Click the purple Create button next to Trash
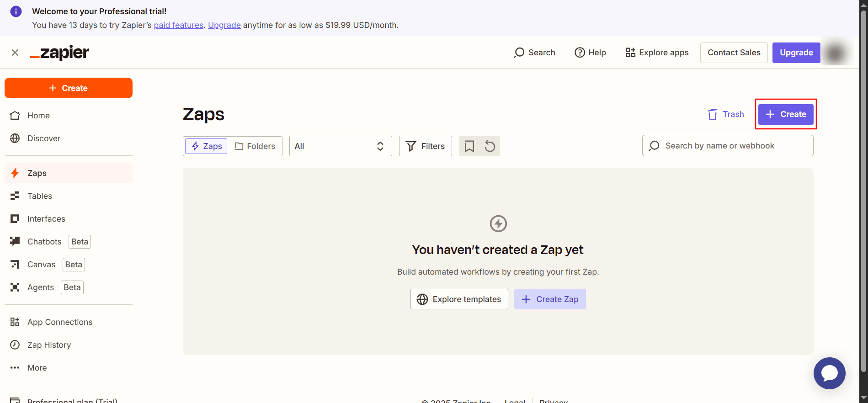Image resolution: width=868 pixels, height=403 pixels. (x=786, y=114)
